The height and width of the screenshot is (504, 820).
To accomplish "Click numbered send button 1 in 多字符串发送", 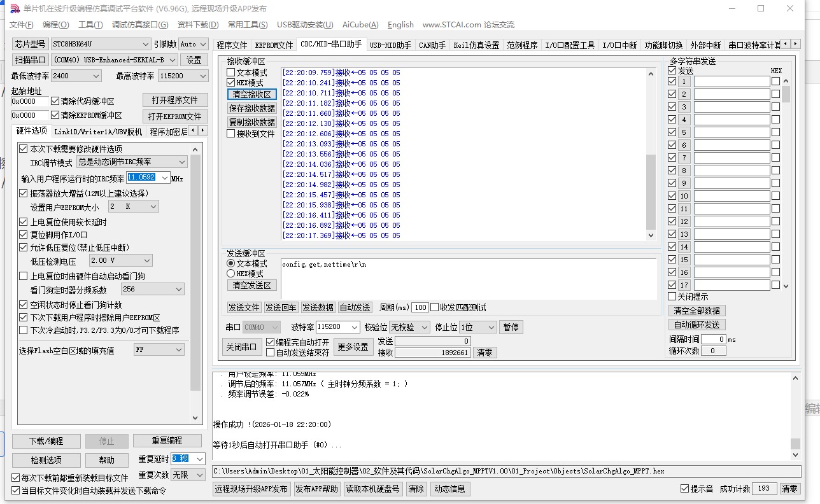I will (684, 81).
